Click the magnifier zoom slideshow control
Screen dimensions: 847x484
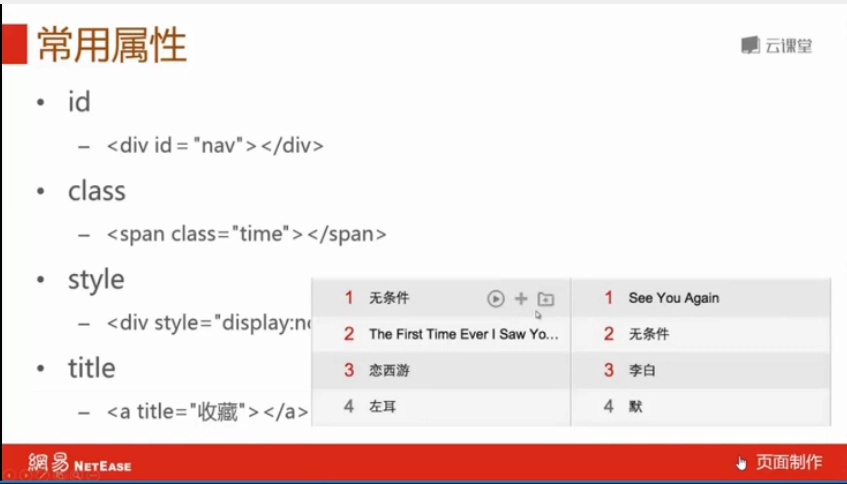point(77,475)
